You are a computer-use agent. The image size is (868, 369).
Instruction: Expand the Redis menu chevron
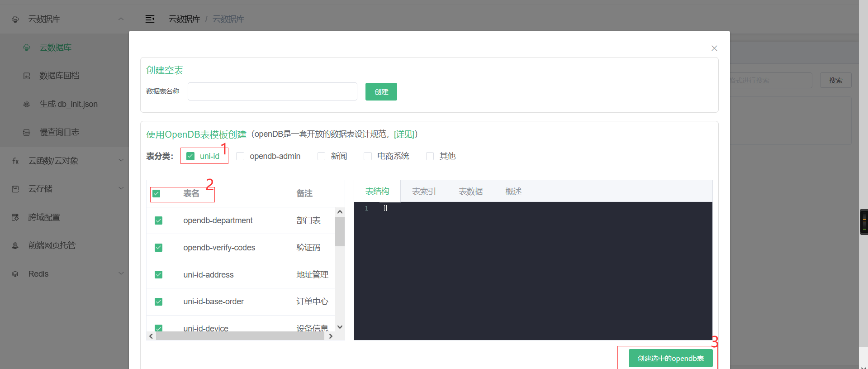point(121,273)
